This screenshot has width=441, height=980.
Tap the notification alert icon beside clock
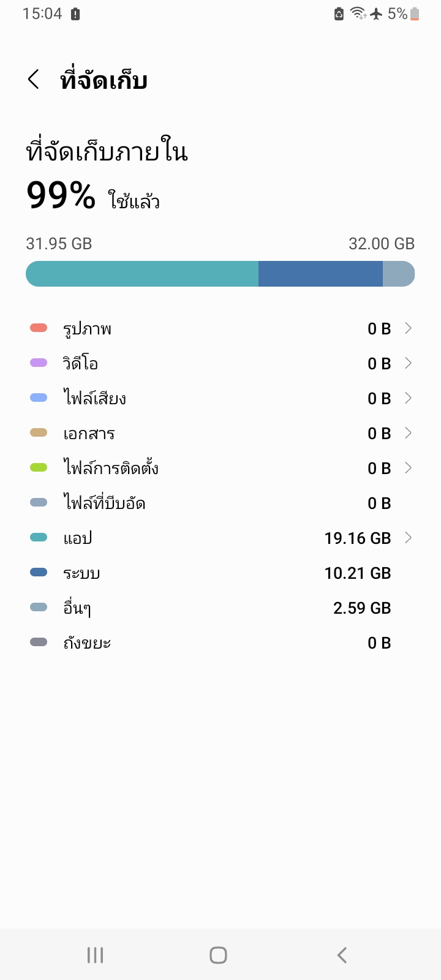click(x=75, y=14)
